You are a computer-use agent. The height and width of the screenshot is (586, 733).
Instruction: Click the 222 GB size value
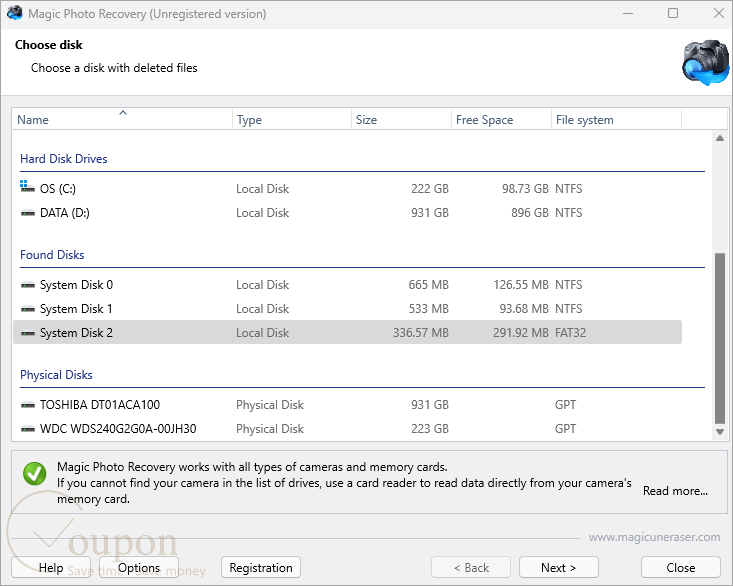coord(430,189)
